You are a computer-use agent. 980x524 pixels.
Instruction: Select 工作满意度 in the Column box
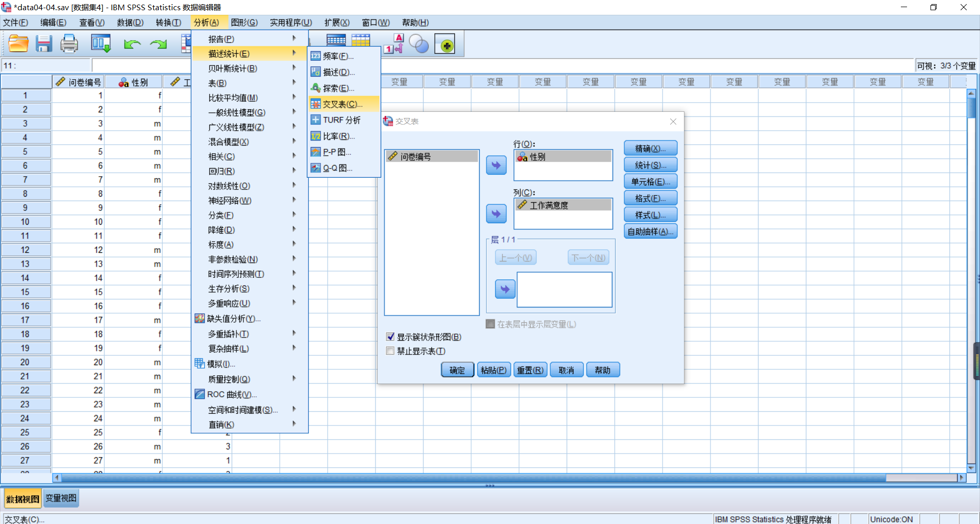pos(563,205)
